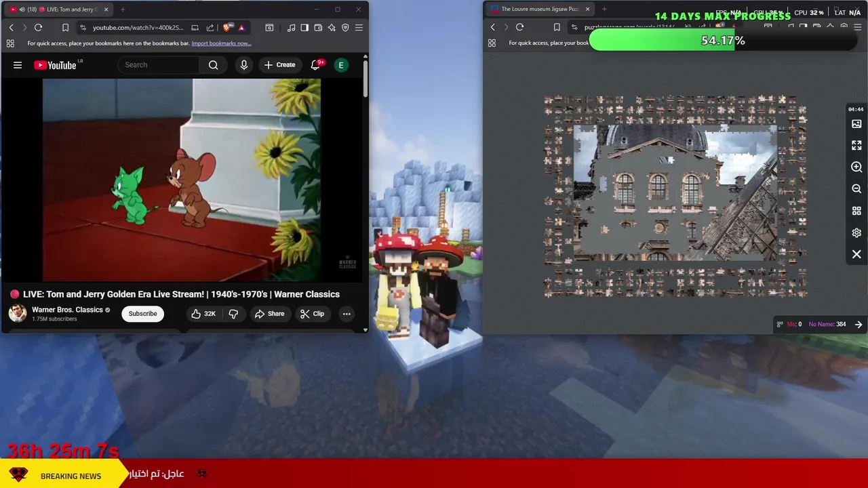
Task: Share the live stream video
Action: coord(269,314)
